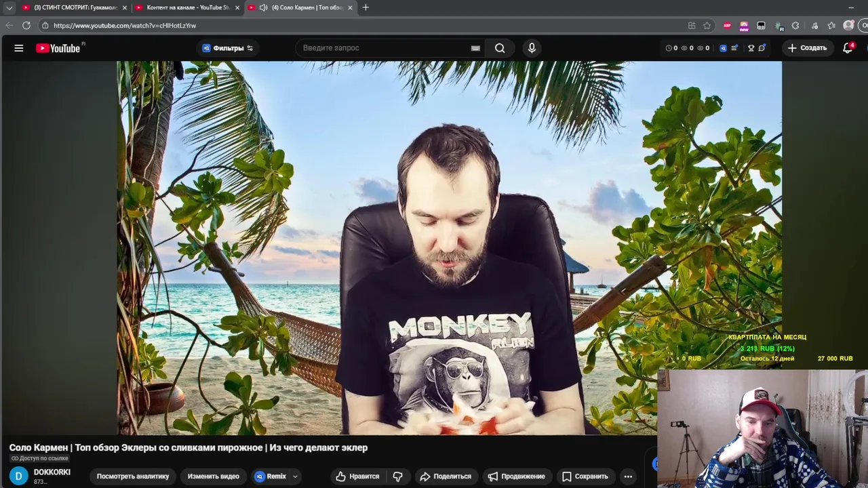
Task: Share the video via Поделиться
Action: tap(446, 476)
